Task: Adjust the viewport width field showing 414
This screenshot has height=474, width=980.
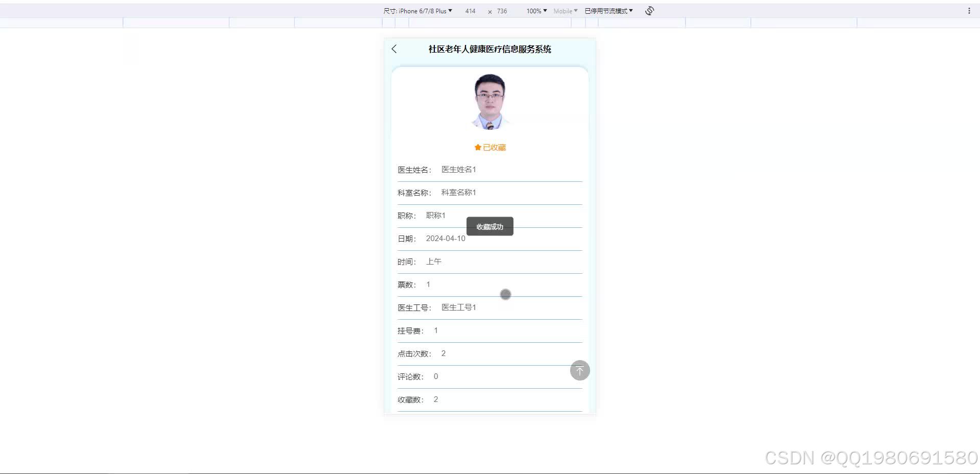Action: 470,10
